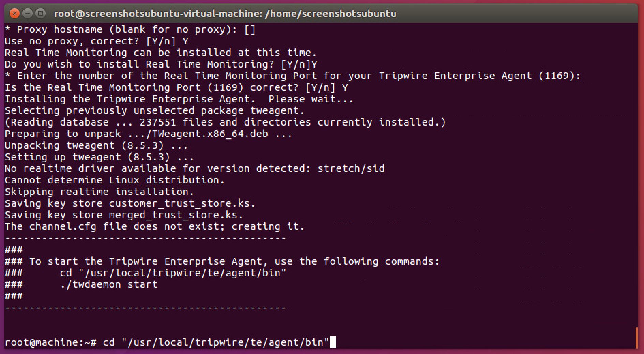The image size is (644, 354).
Task: Maximize the terminal window
Action: tap(41, 14)
